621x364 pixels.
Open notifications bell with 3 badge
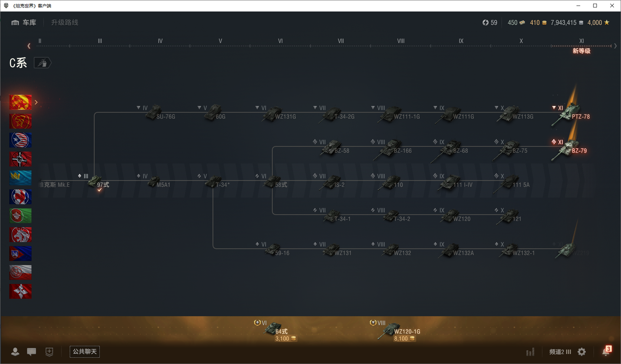pos(607,351)
